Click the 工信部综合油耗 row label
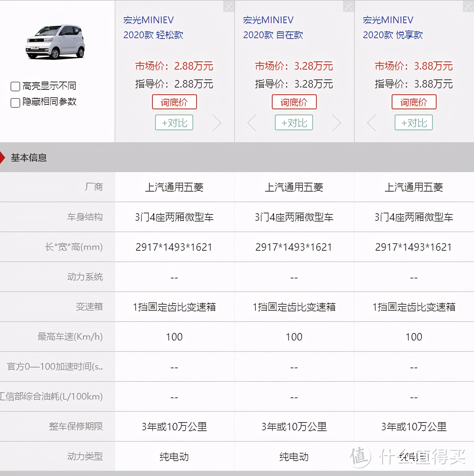Screen dimensions: 474x476 pyautogui.click(x=51, y=396)
